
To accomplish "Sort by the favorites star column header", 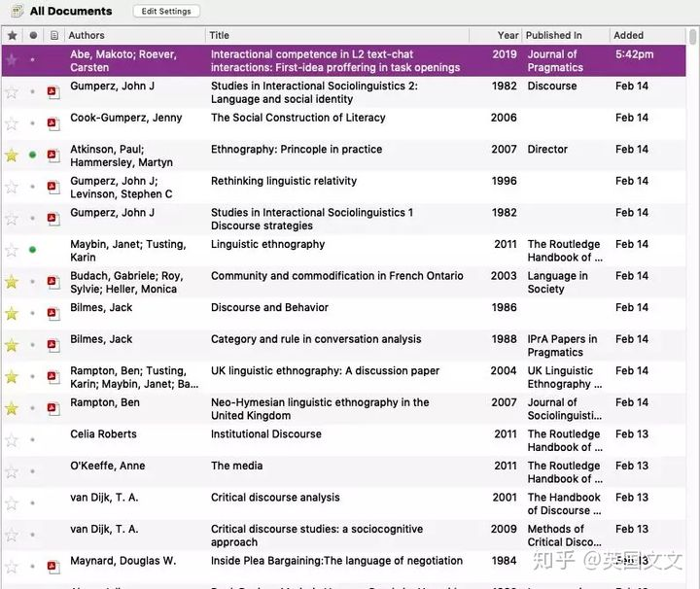I will tap(13, 35).
